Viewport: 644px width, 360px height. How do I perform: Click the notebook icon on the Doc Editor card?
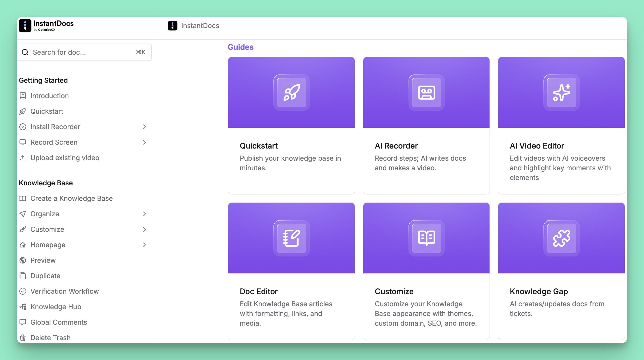[x=292, y=238]
